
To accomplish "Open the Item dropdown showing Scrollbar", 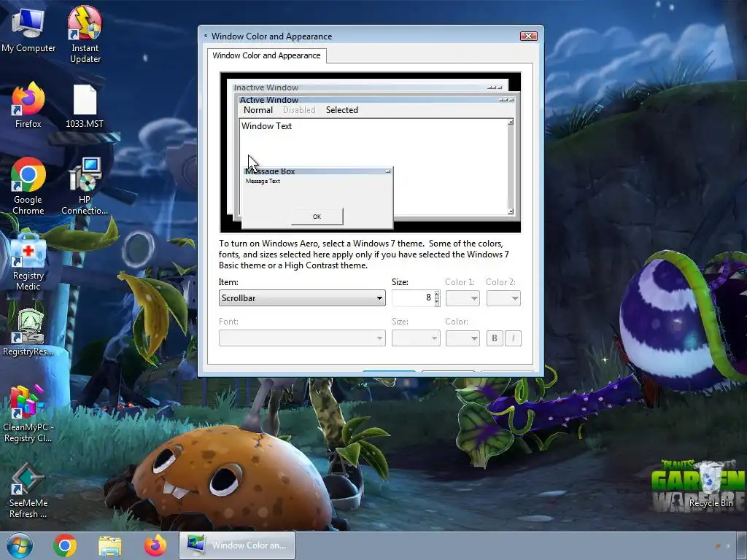I will tap(302, 298).
